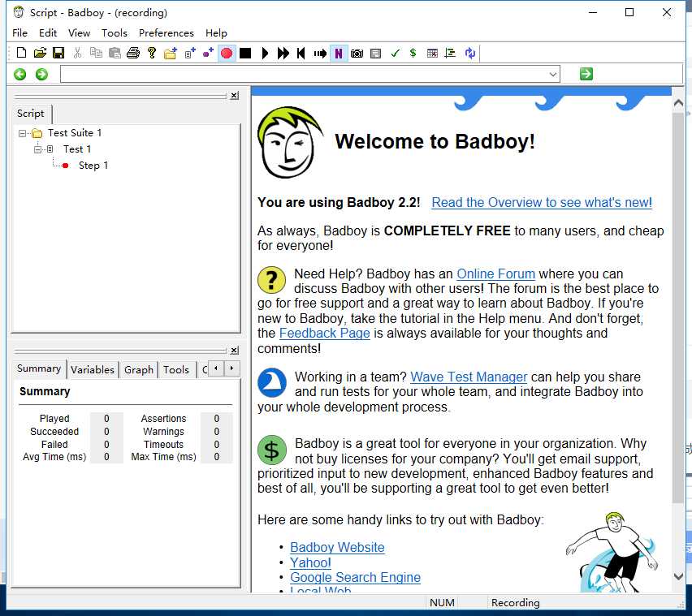The height and width of the screenshot is (616, 692).
Task: Close the Summary pane
Action: pyautogui.click(x=235, y=350)
